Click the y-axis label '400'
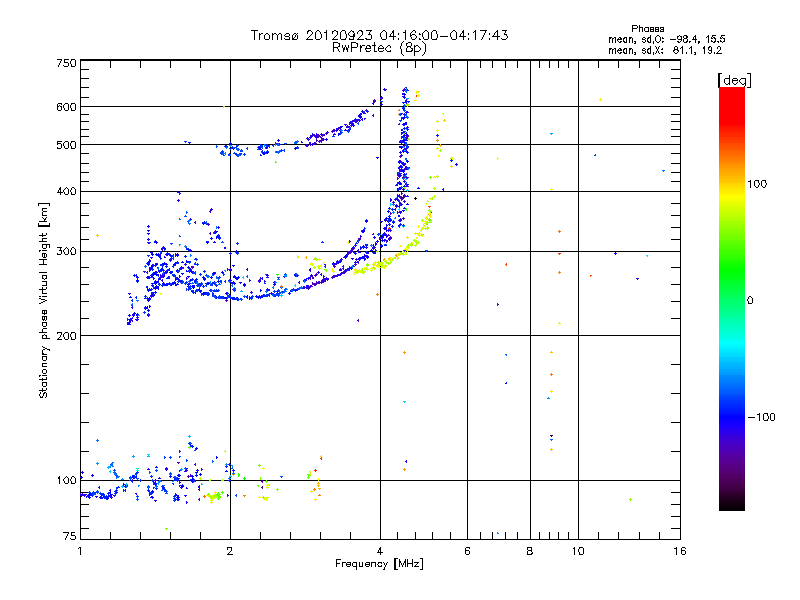The width and height of the screenshot is (800, 600). [x=66, y=192]
